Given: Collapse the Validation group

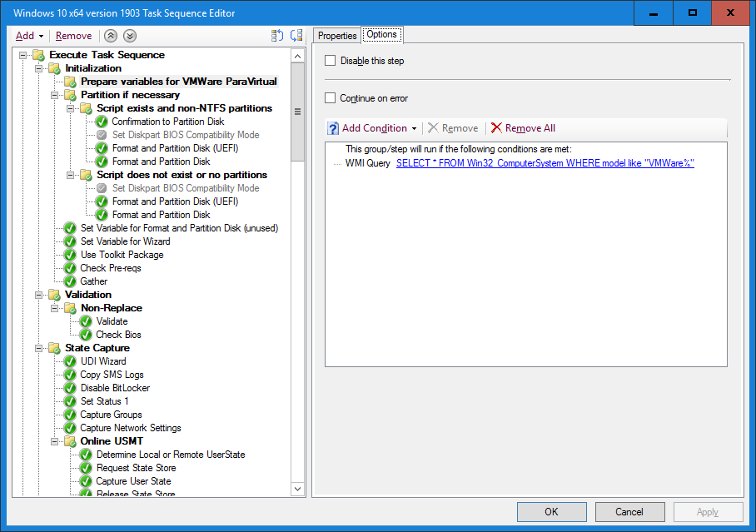Looking at the screenshot, I should (38, 295).
